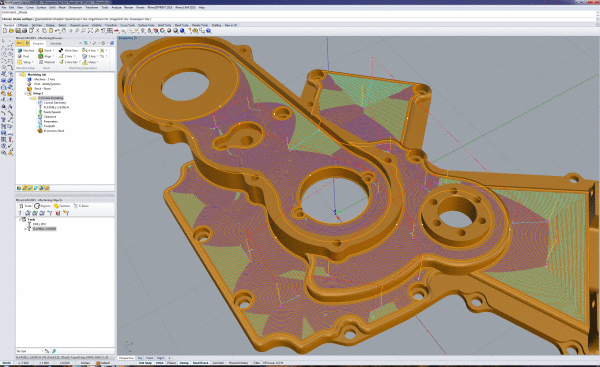Image resolution: width=600 pixels, height=367 pixels.
Task: Open the Surface menu in menu bar
Action: 41,7
